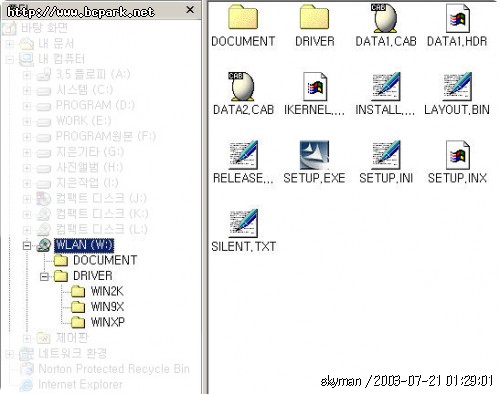Select WLAN (W:) label in folder tree

click(84, 245)
